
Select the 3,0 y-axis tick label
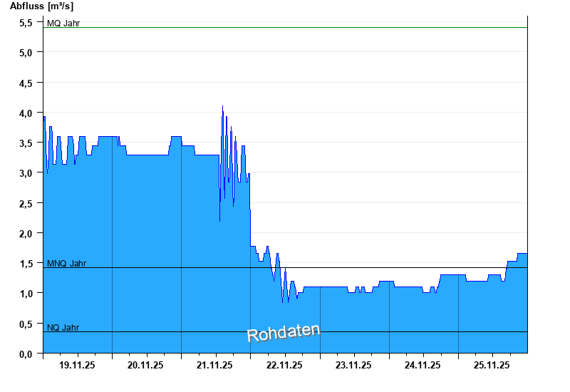[26, 173]
